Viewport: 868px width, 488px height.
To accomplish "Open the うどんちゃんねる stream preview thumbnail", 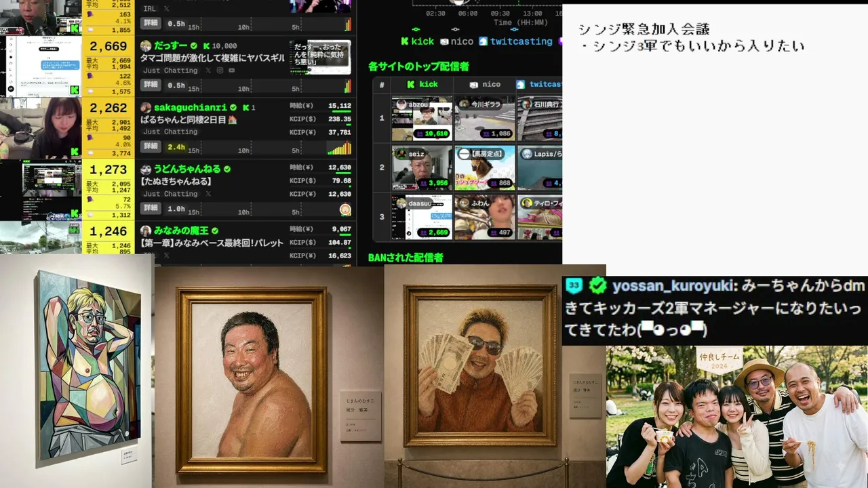I will 41,190.
